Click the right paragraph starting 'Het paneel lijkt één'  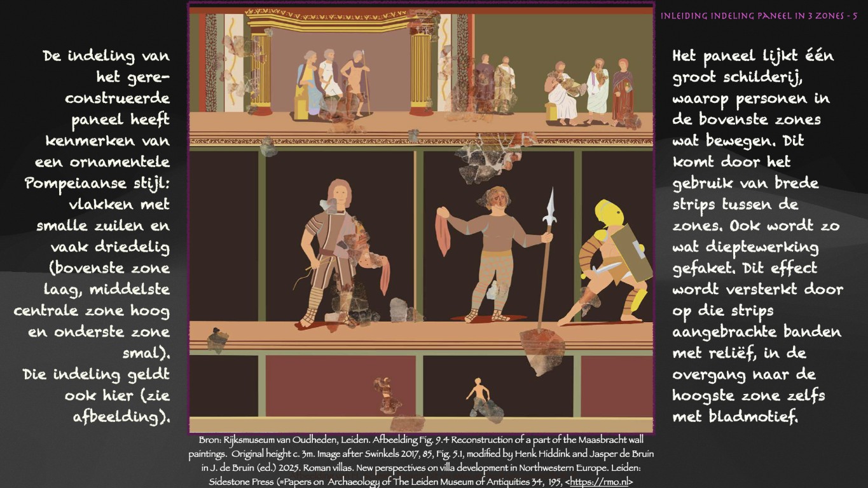click(758, 236)
